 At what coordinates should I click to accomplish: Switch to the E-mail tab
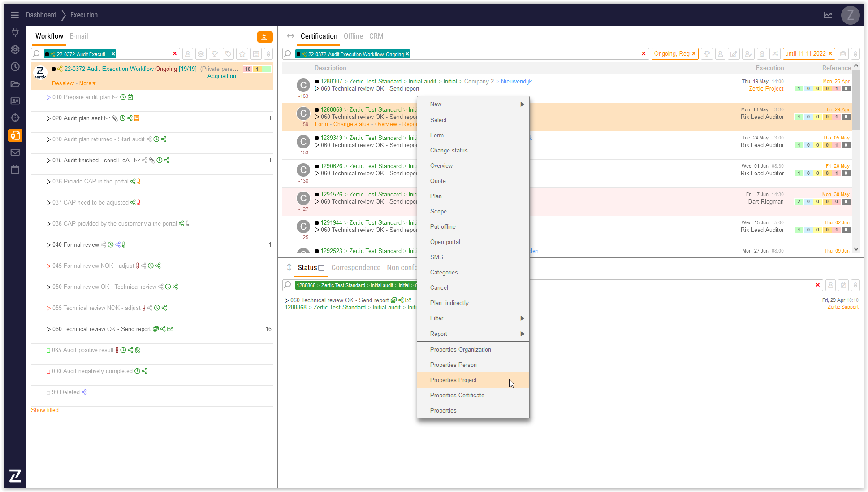78,36
